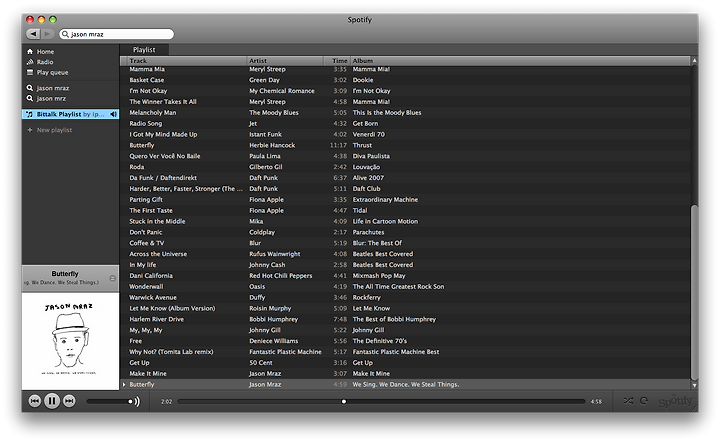Select track 'Dani California'
Viewport: 720px width, 442px height.
[151, 276]
